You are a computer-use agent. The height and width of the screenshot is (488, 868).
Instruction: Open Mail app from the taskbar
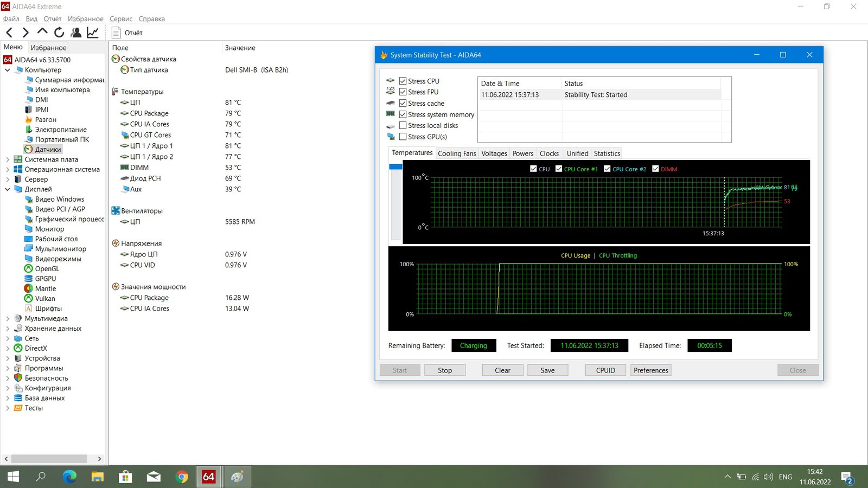coord(154,477)
